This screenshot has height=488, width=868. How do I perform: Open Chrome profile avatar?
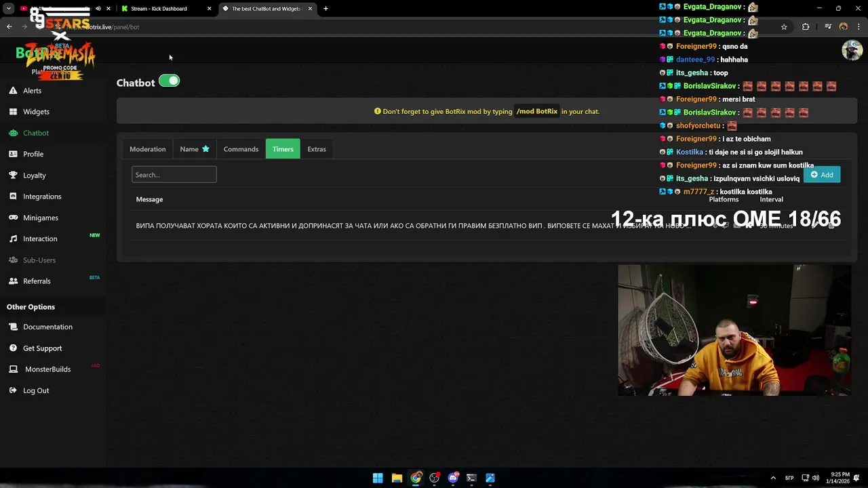click(844, 27)
